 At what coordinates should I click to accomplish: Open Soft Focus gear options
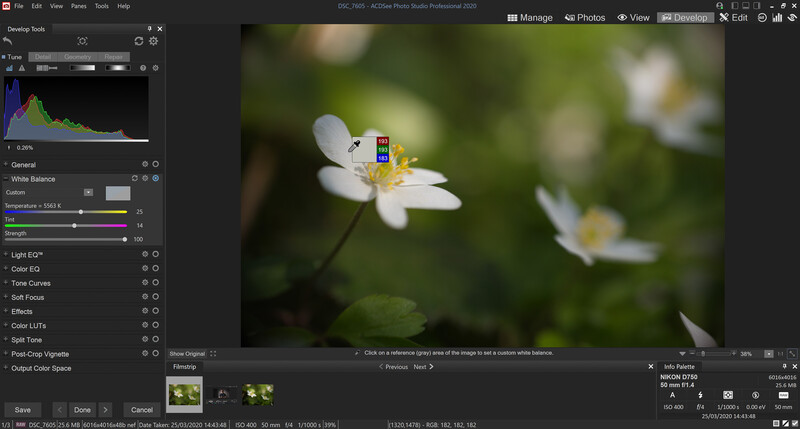145,297
